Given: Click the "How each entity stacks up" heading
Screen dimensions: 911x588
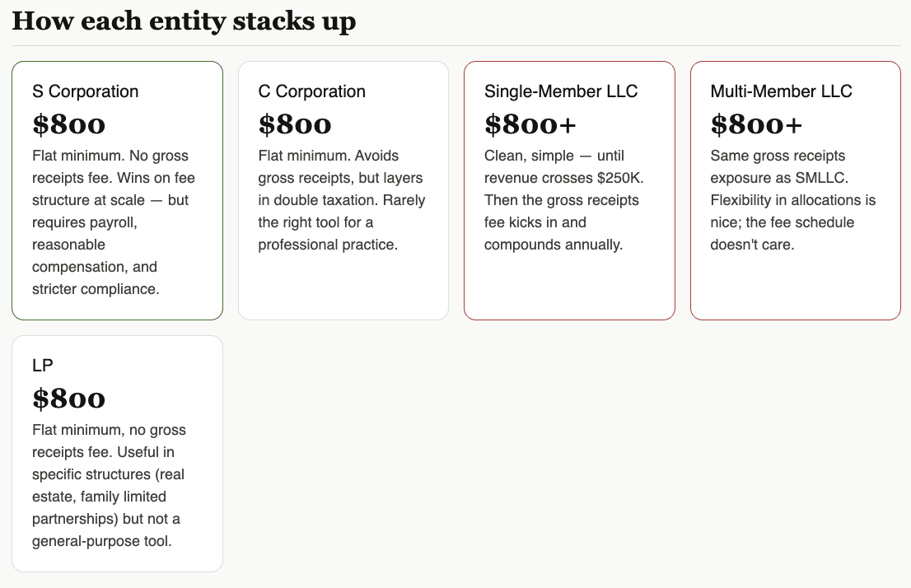Looking at the screenshot, I should (184, 21).
